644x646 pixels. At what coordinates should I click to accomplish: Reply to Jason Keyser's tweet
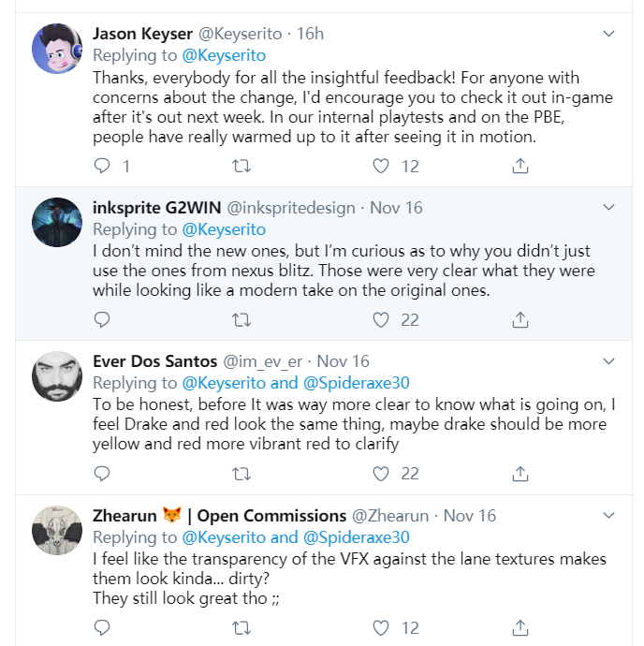[103, 167]
